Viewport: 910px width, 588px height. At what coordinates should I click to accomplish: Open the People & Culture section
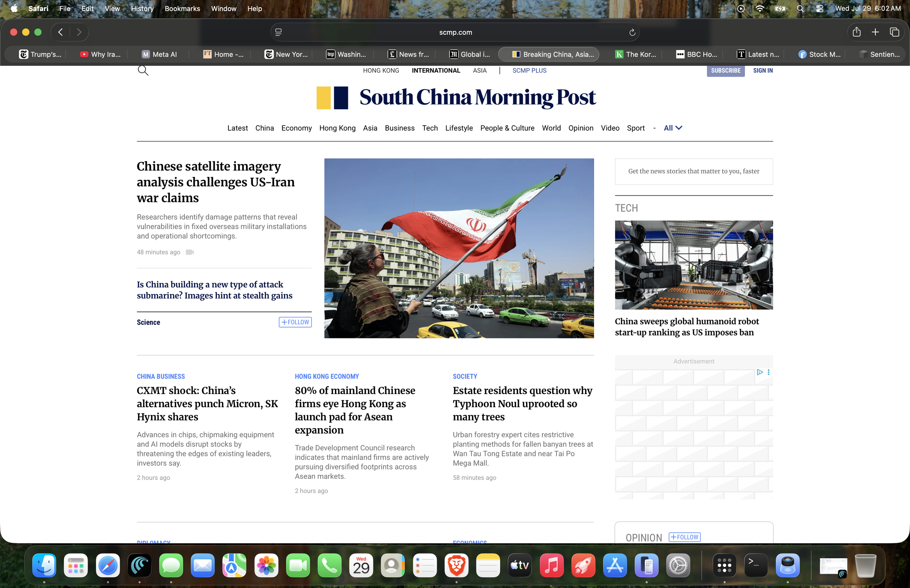click(507, 128)
